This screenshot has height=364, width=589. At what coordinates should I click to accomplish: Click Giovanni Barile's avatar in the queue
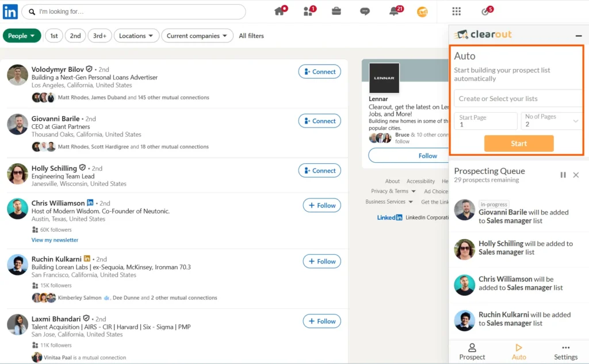[465, 210]
